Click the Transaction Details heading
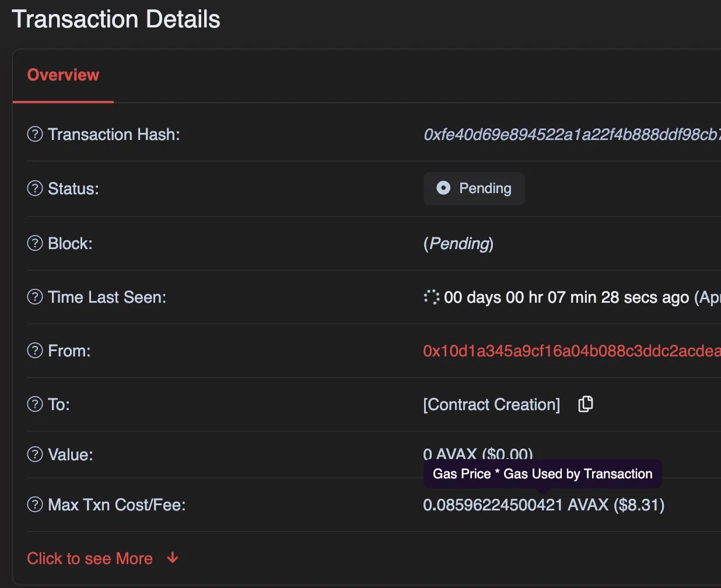Screen dimensions: 721x588 [116, 19]
